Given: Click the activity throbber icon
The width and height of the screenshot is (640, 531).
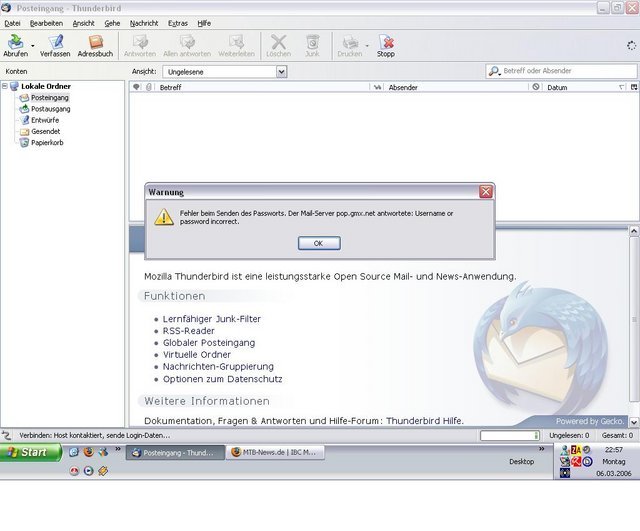Looking at the screenshot, I should coord(631,45).
